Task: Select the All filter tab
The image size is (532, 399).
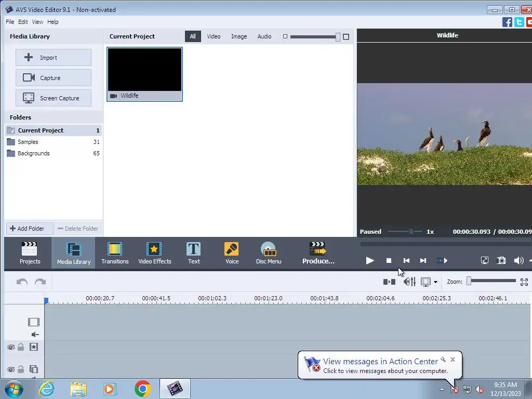Action: [x=193, y=36]
